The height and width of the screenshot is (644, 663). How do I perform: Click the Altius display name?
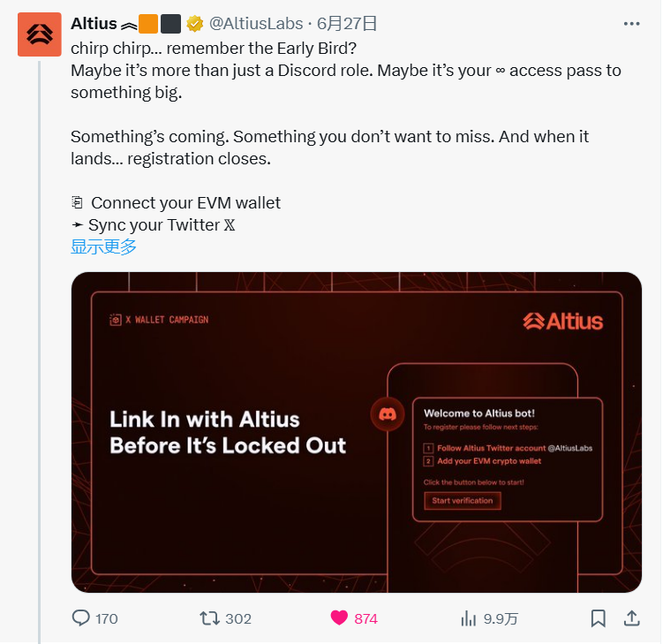[94, 24]
